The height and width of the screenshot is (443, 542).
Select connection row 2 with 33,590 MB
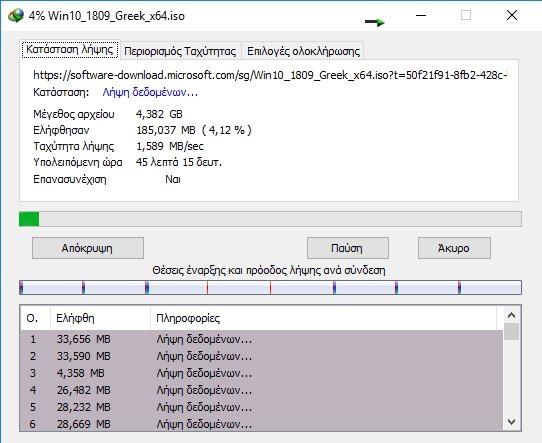[x=262, y=356]
